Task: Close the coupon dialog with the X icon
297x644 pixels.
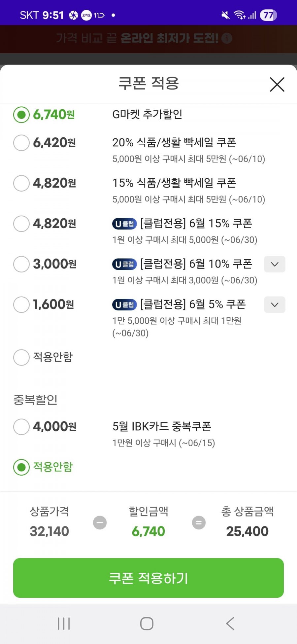Action: [277, 85]
